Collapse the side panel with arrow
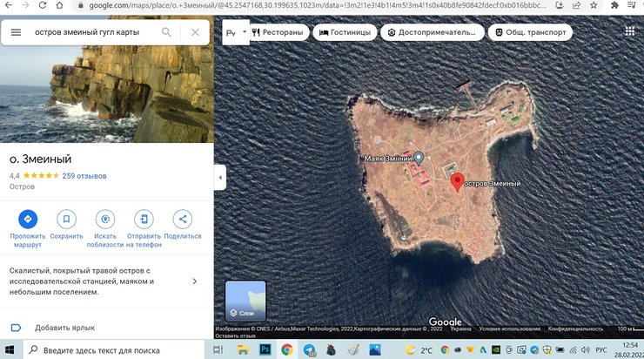 pyautogui.click(x=220, y=178)
